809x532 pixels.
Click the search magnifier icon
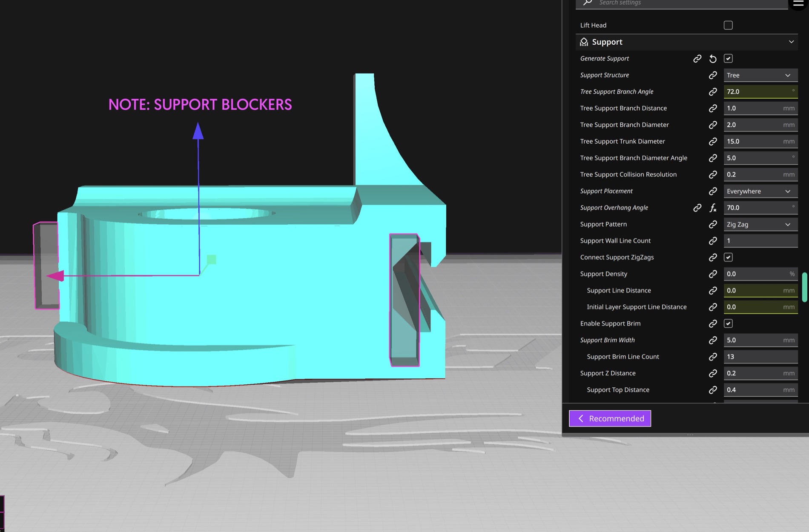[588, 3]
